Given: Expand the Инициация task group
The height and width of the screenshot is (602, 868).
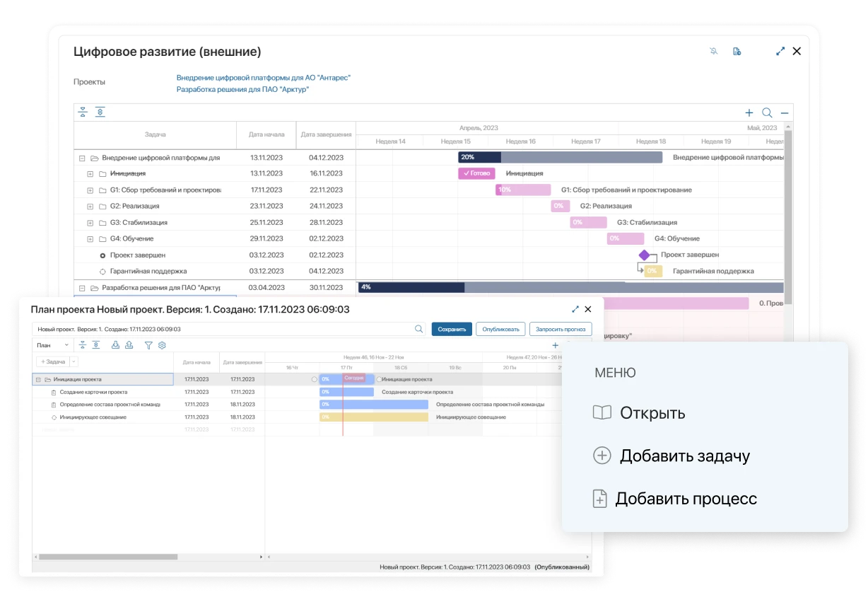Looking at the screenshot, I should coord(90,173).
